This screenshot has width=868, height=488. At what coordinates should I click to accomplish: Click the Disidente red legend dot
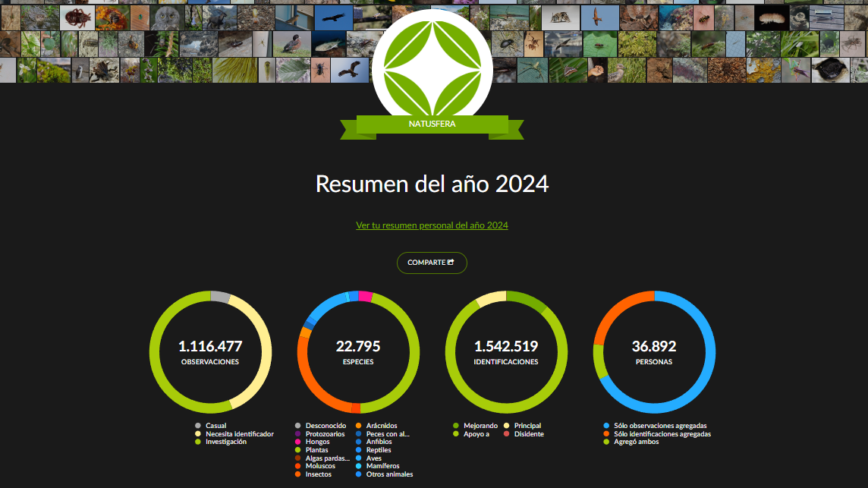coord(506,434)
